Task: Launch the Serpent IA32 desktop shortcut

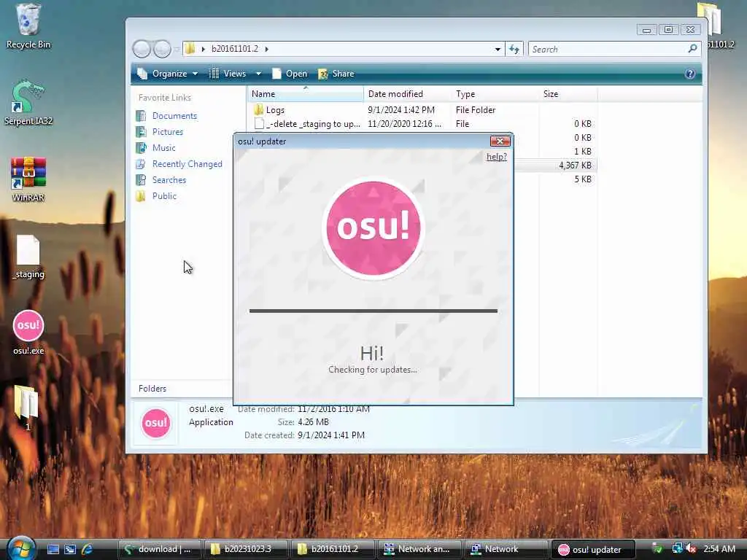Action: coord(28,102)
